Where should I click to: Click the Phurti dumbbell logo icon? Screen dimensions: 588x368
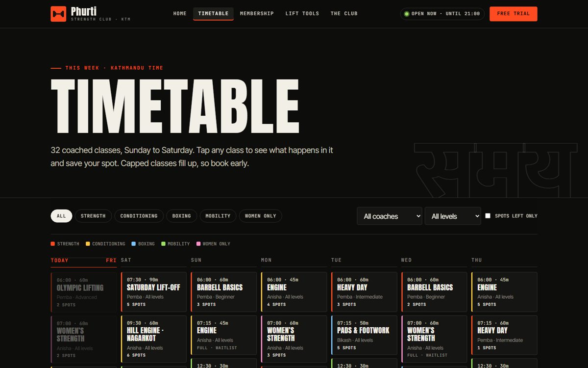point(58,14)
